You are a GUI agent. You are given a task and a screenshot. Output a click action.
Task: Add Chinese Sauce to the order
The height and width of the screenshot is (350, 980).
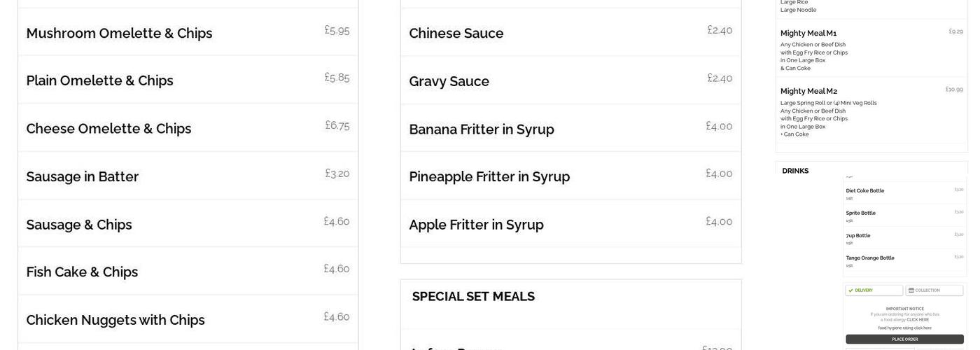(x=456, y=33)
